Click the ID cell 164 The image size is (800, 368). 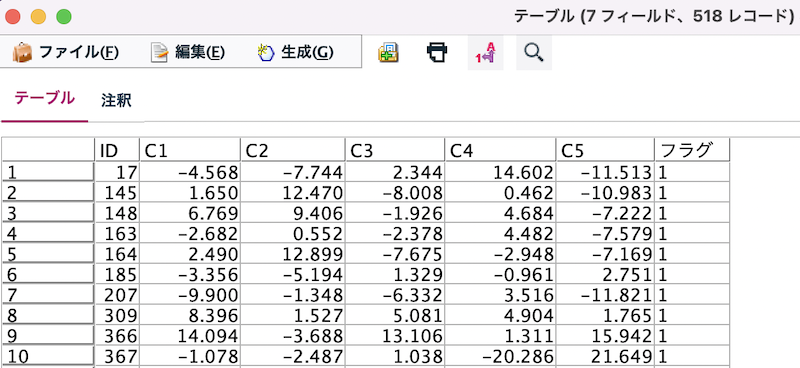click(117, 254)
